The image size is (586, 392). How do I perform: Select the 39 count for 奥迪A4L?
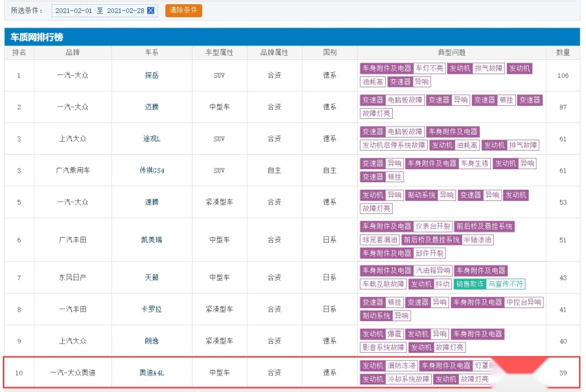point(563,373)
